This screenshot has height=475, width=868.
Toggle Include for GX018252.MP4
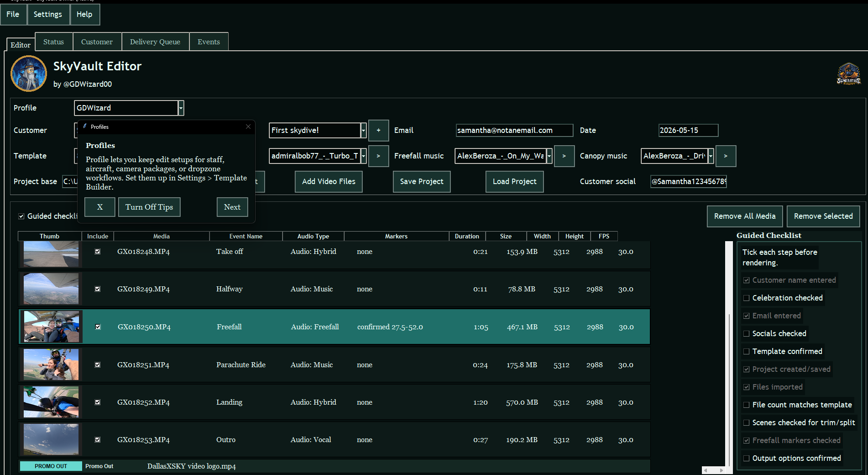coord(98,402)
